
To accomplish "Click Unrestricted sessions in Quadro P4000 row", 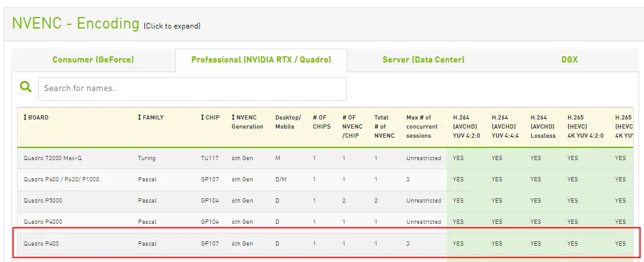I will [x=424, y=222].
